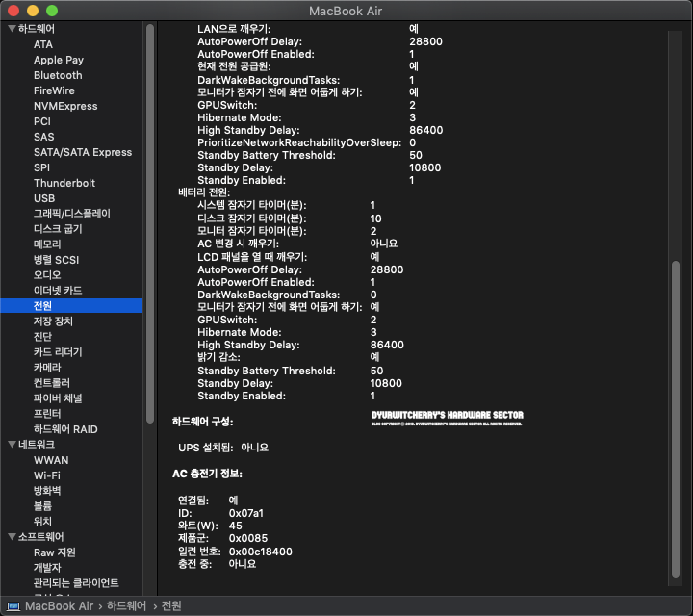Select 컨트롤러 in the sidebar
693x616 pixels.
(52, 383)
